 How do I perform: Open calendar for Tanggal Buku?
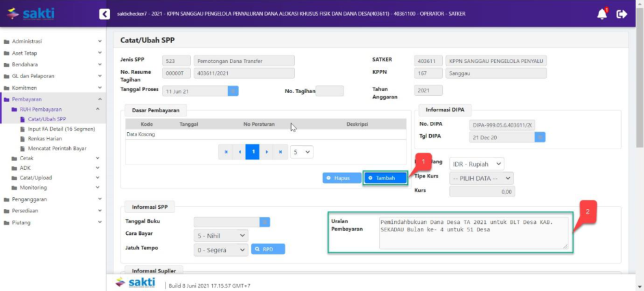pyautogui.click(x=265, y=222)
